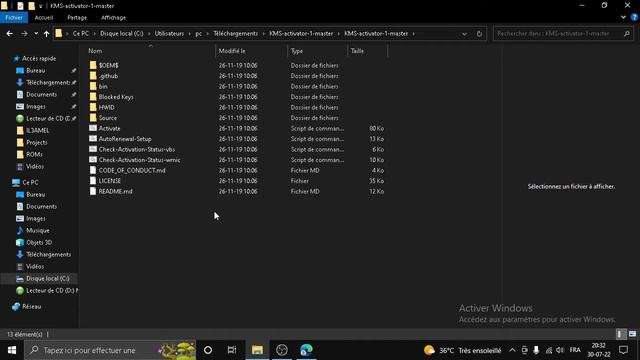Refresh the current folder view

479,33
